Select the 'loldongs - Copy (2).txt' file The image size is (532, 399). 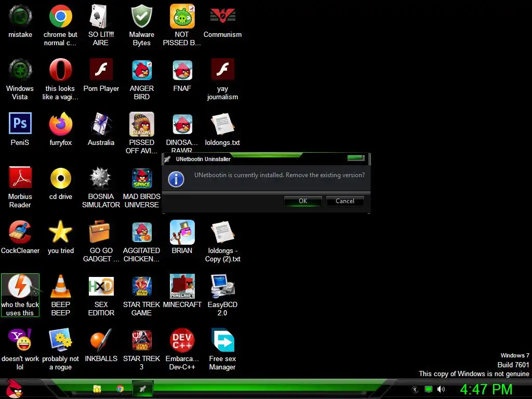[x=222, y=232]
